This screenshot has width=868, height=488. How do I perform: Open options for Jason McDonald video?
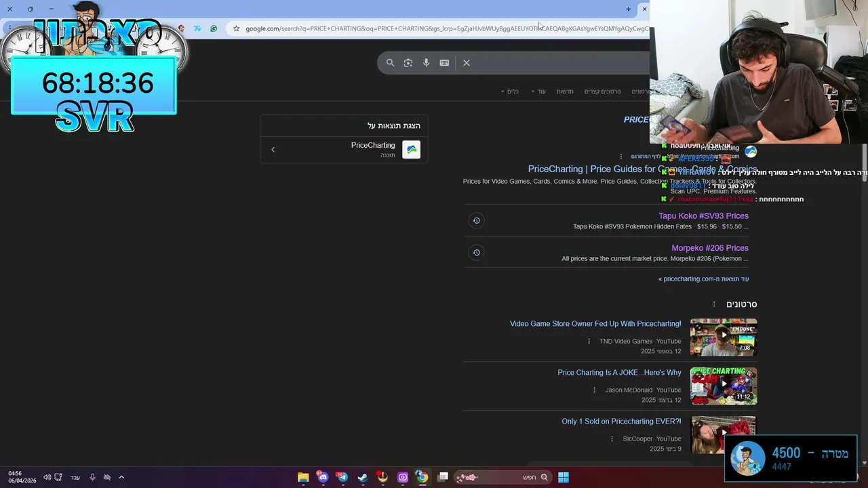595,390
